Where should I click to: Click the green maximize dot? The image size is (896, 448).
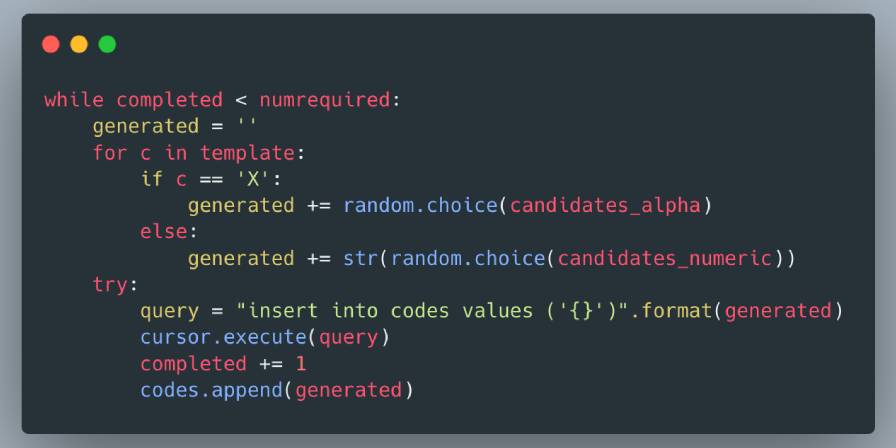coord(107,44)
